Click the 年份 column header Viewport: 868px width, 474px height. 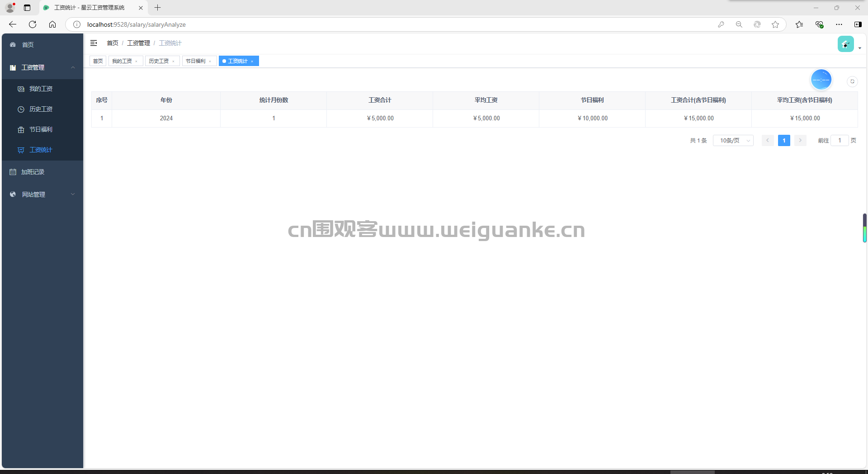(166, 100)
